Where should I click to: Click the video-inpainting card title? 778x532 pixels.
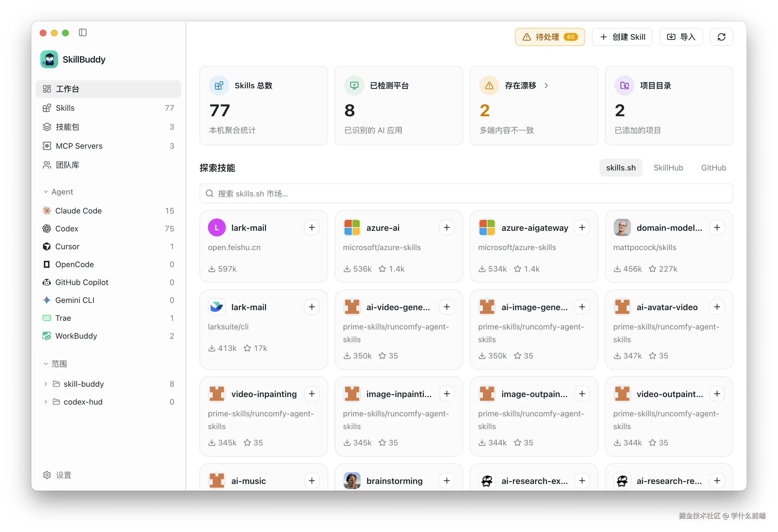pyautogui.click(x=264, y=394)
